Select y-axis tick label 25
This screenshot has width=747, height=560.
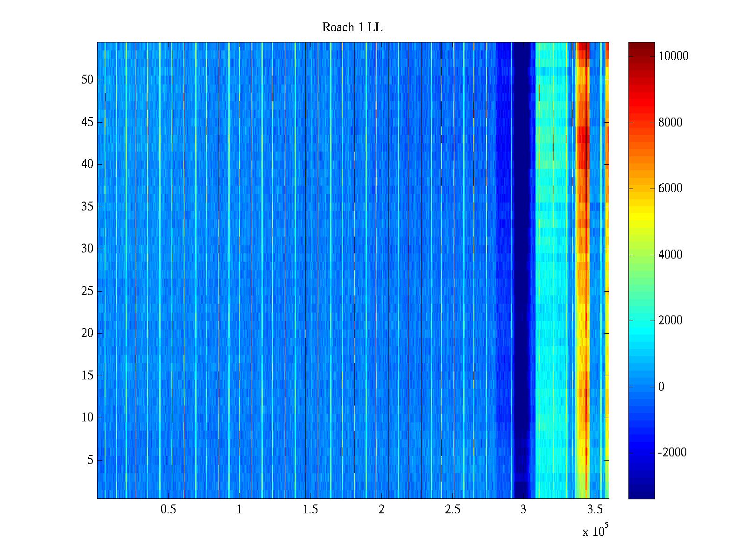click(x=87, y=291)
